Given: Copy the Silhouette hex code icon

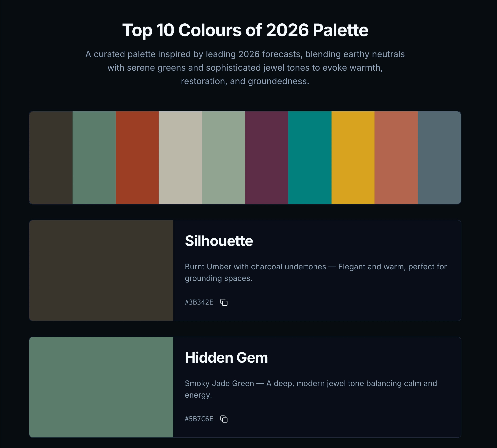Looking at the screenshot, I should [x=224, y=302].
